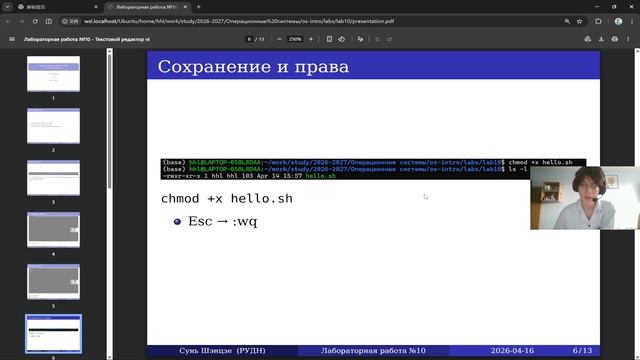Click the address bar URL
Viewport: 640px width, 360px height.
239,21
